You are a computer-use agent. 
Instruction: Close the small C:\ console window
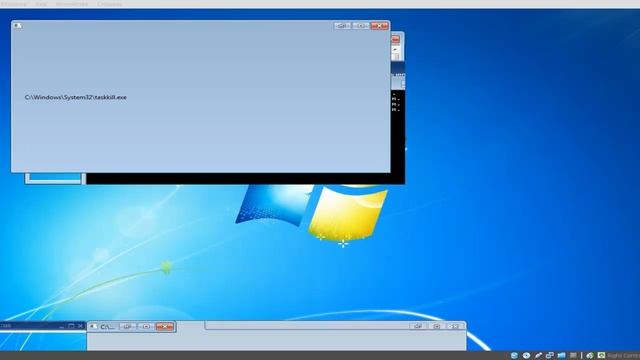[165, 327]
